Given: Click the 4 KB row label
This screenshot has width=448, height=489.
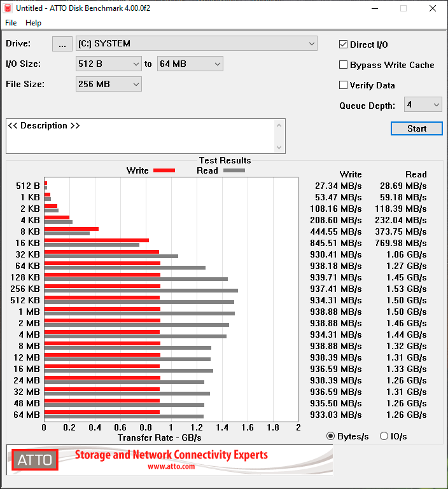Looking at the screenshot, I should [x=31, y=220].
